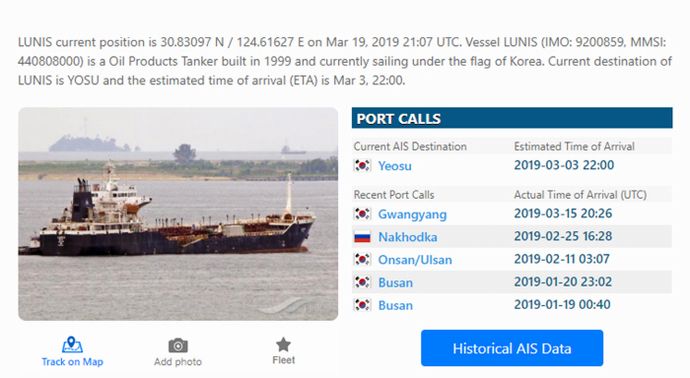690x378 pixels.
Task: Click the Track on Map pin icon
Action: 72,345
